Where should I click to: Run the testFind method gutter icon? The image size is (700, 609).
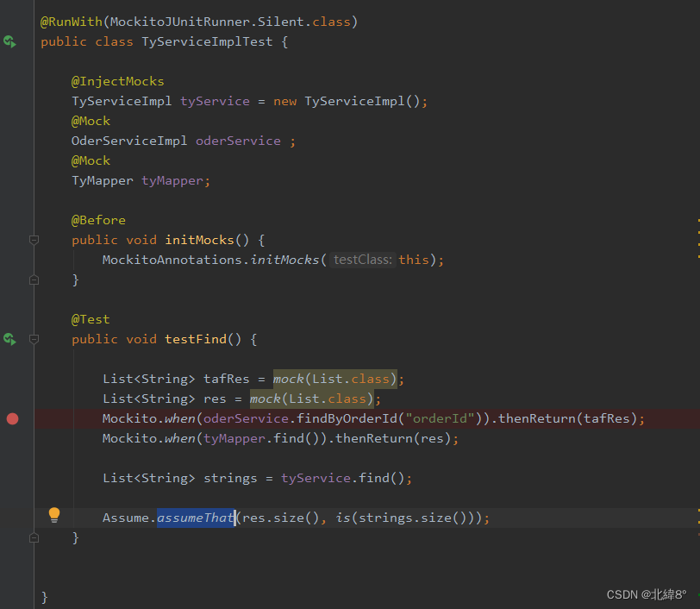pos(9,339)
